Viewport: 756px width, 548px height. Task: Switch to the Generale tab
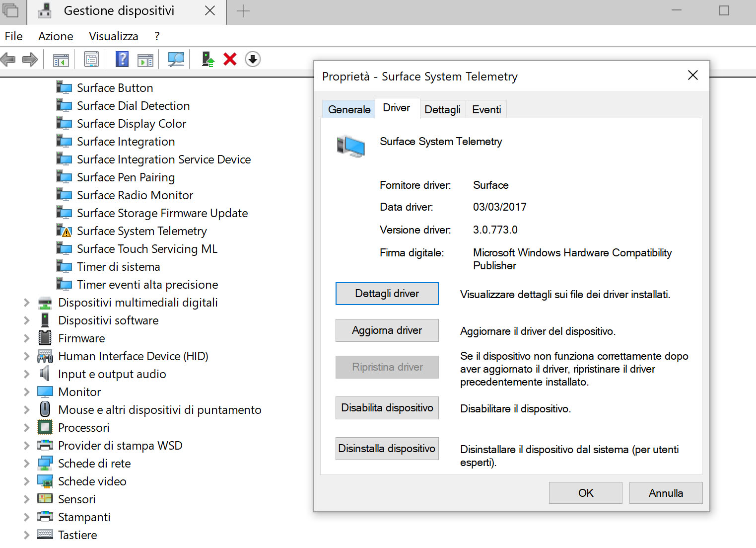(x=349, y=109)
